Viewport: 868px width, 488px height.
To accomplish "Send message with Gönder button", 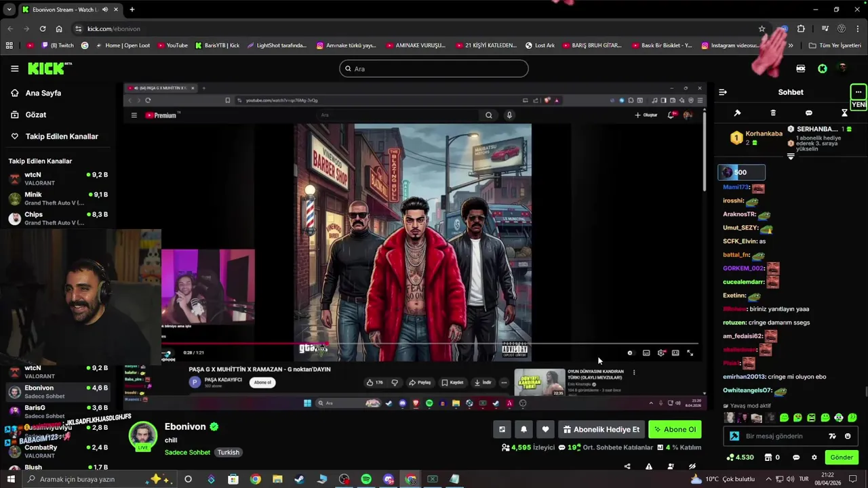I will pos(842,457).
